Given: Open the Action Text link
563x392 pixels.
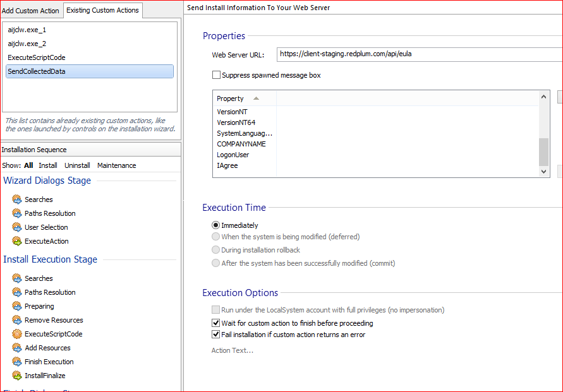Looking at the screenshot, I should (232, 350).
